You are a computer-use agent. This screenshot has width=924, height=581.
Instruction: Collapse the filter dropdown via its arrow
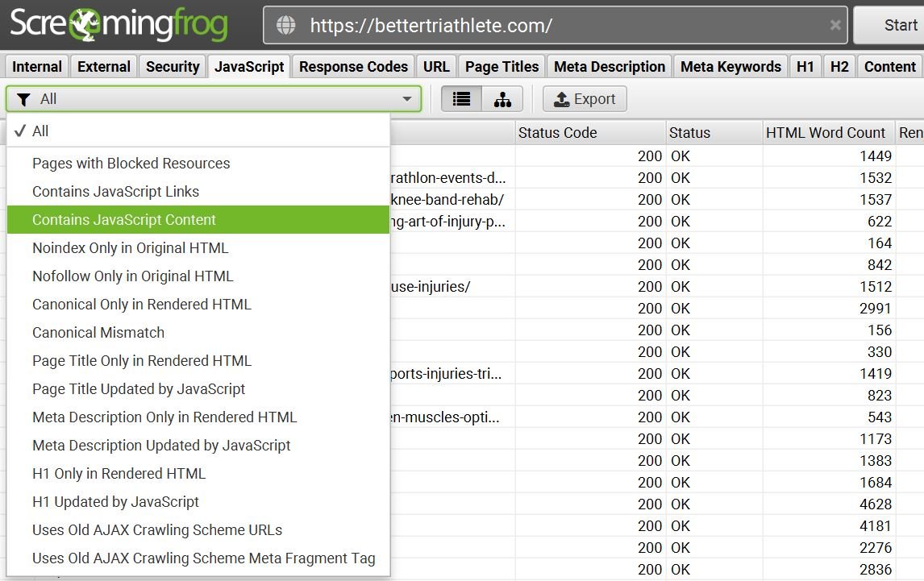pos(407,98)
